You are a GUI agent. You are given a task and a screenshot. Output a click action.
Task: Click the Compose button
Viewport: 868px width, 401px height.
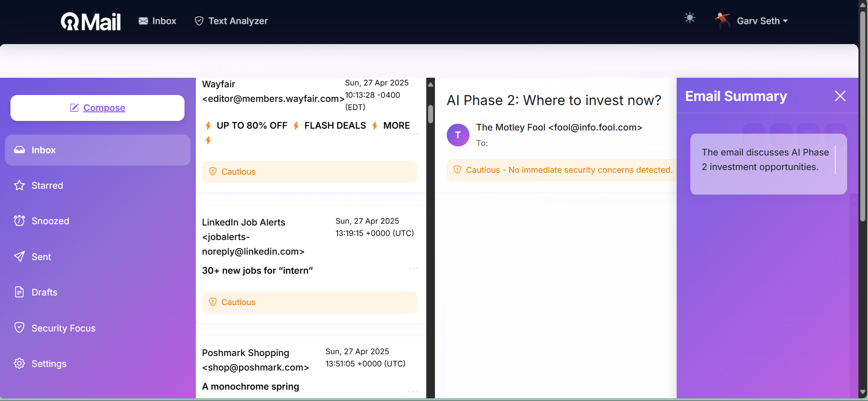pos(97,108)
